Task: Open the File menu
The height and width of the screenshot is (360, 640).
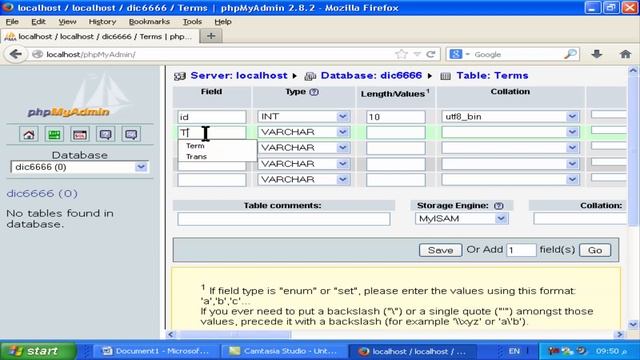Action: (12, 22)
